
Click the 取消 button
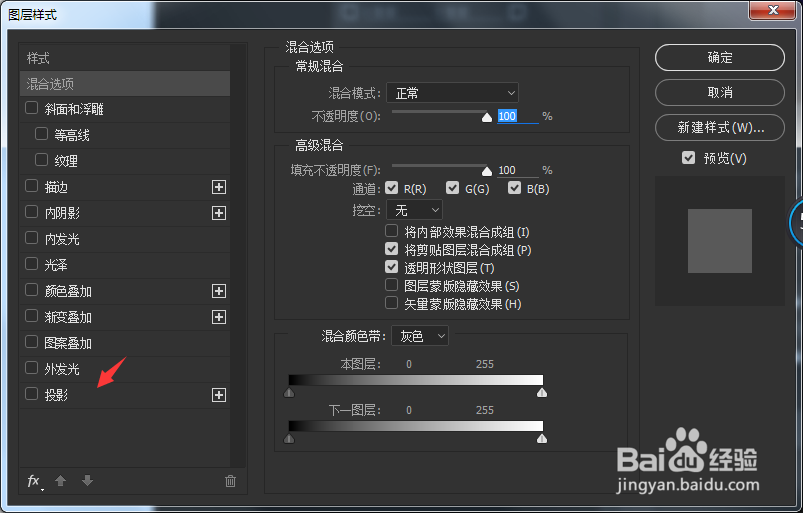(720, 92)
